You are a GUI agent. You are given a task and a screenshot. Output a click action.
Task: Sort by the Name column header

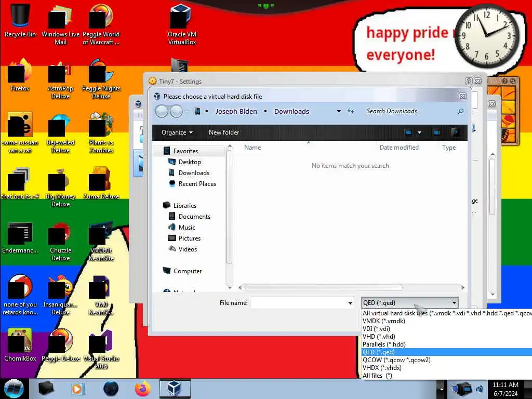point(252,148)
